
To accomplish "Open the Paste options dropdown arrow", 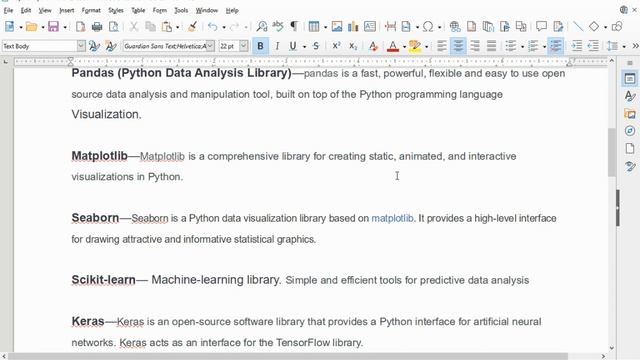I will (x=177, y=27).
